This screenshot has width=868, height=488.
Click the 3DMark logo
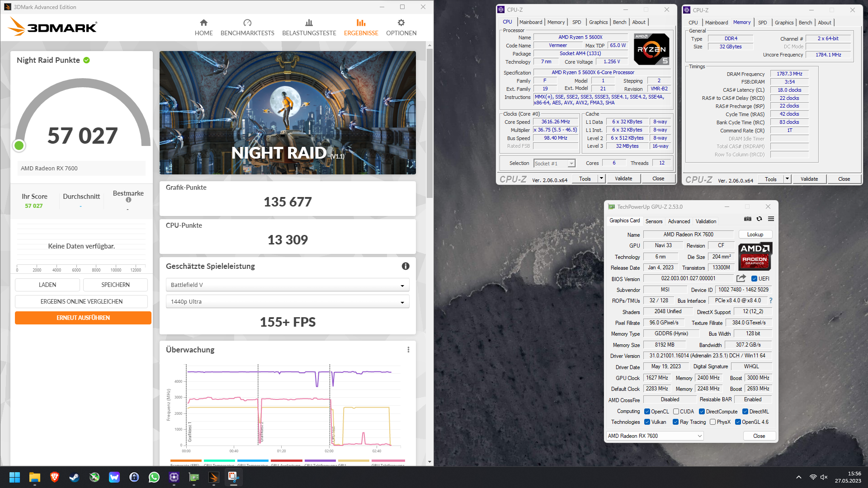[52, 27]
